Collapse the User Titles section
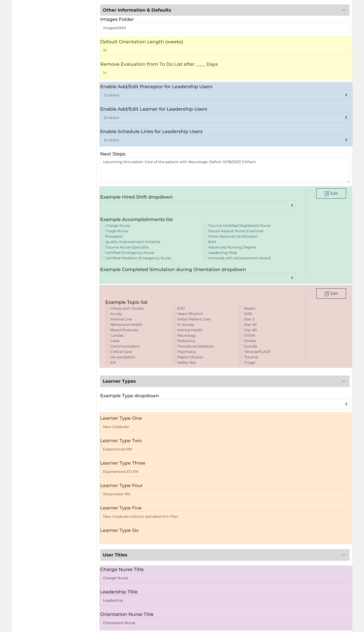 click(x=344, y=555)
